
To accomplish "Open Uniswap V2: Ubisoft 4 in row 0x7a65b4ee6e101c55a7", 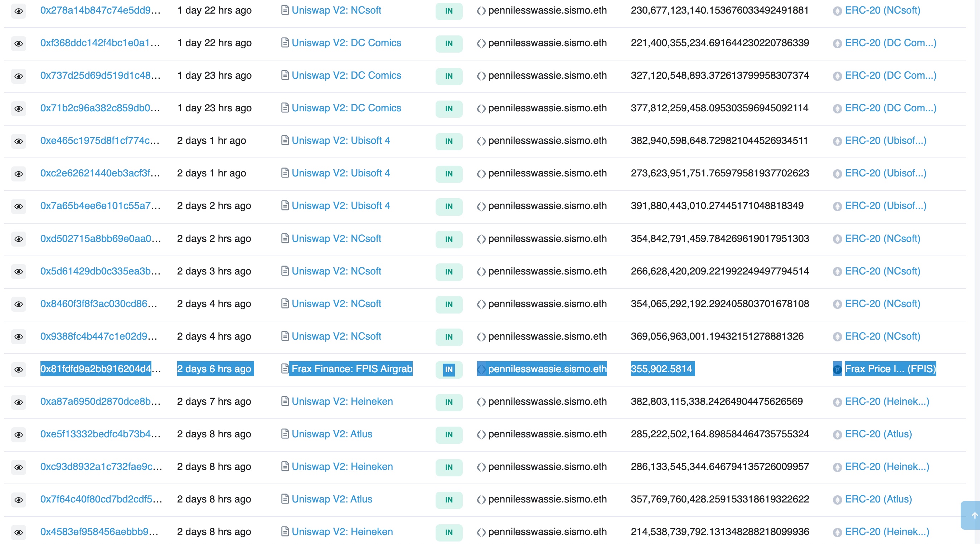I will [341, 205].
